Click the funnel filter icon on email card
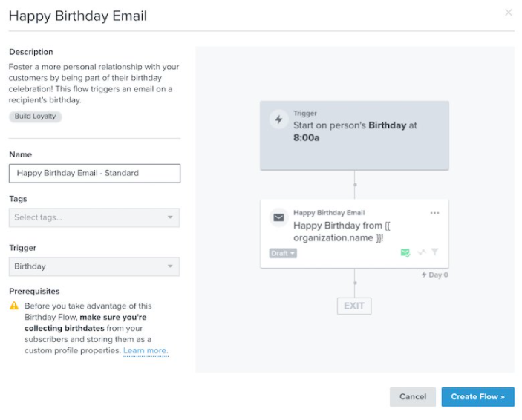 [434, 252]
